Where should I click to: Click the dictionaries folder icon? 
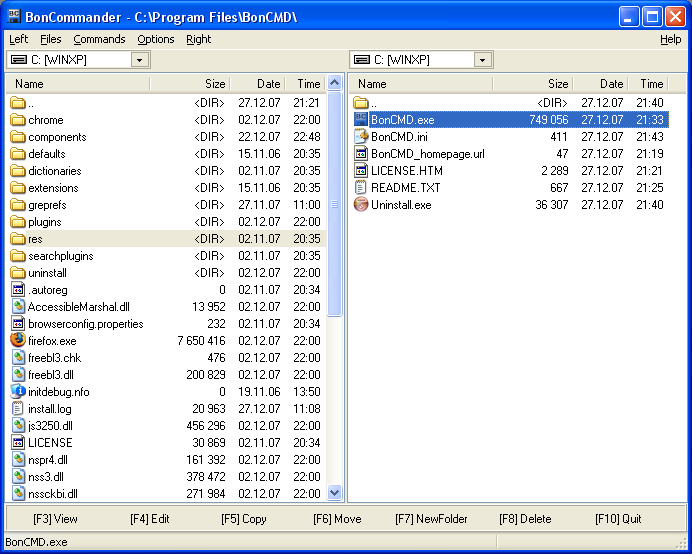point(18,171)
